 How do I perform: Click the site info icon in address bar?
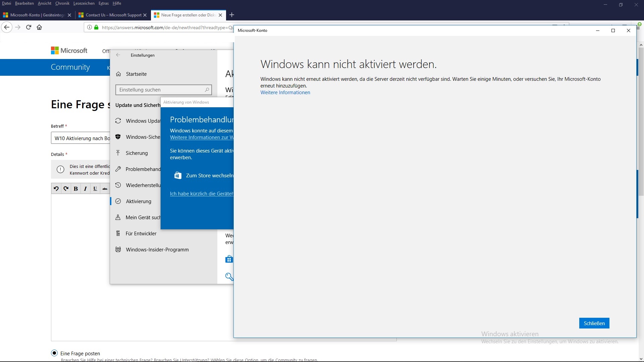click(x=90, y=27)
